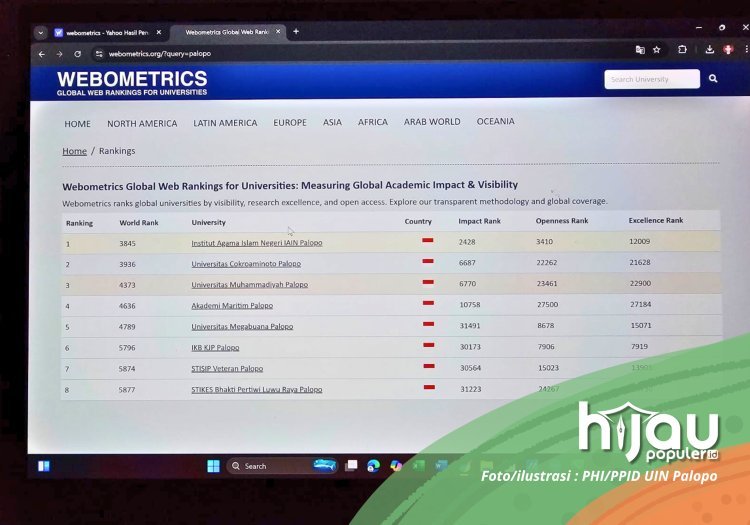Open Task View icon on taskbar
The image size is (750, 525).
(351, 466)
